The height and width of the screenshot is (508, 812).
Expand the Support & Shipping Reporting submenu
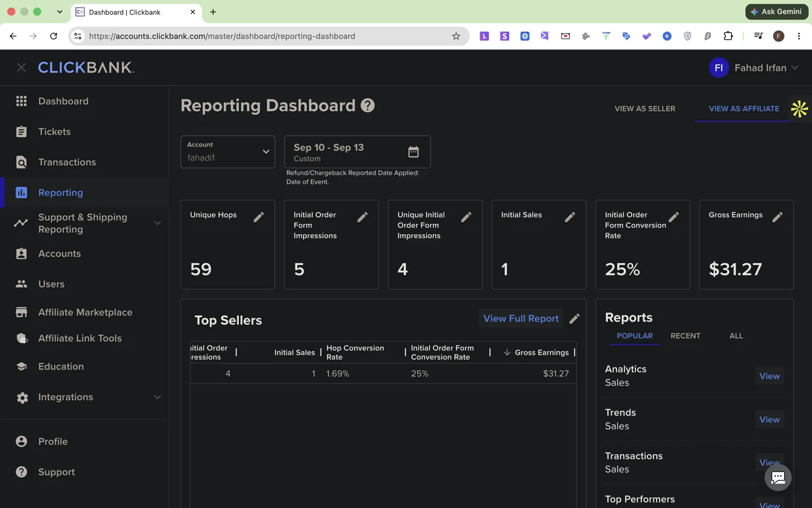(x=158, y=223)
